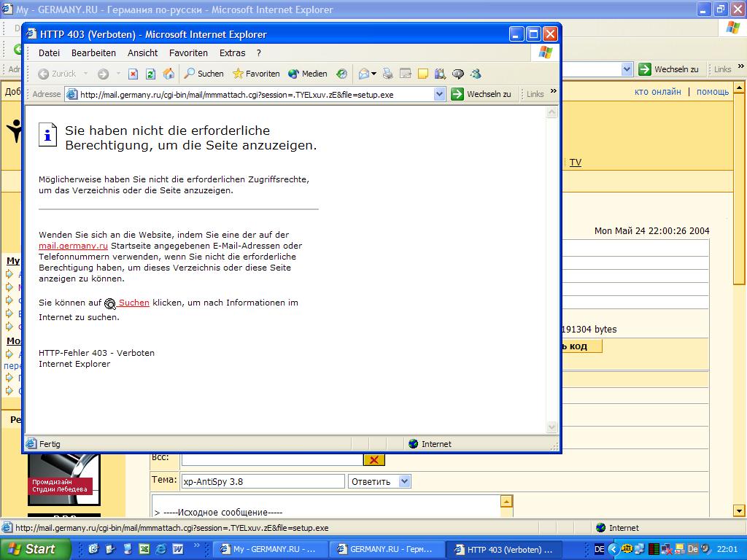Click the yellow Discuss note icon
This screenshot has width=747, height=560.
tap(422, 74)
